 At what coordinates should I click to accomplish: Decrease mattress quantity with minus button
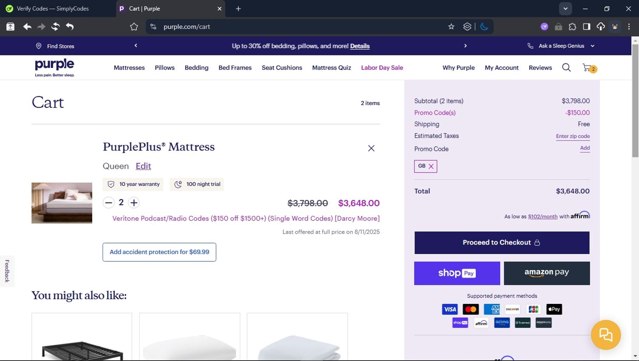point(108,203)
